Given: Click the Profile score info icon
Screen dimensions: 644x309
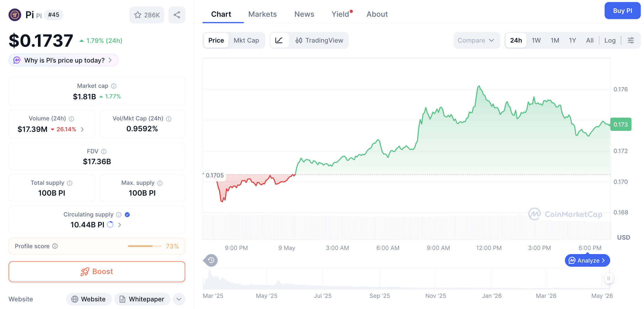Looking at the screenshot, I should coord(55,246).
